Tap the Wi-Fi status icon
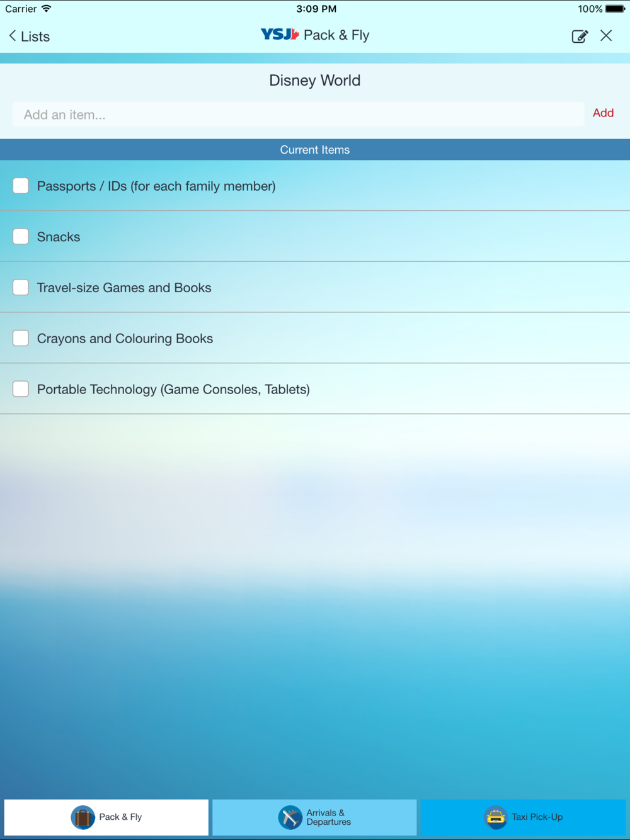 (x=47, y=9)
